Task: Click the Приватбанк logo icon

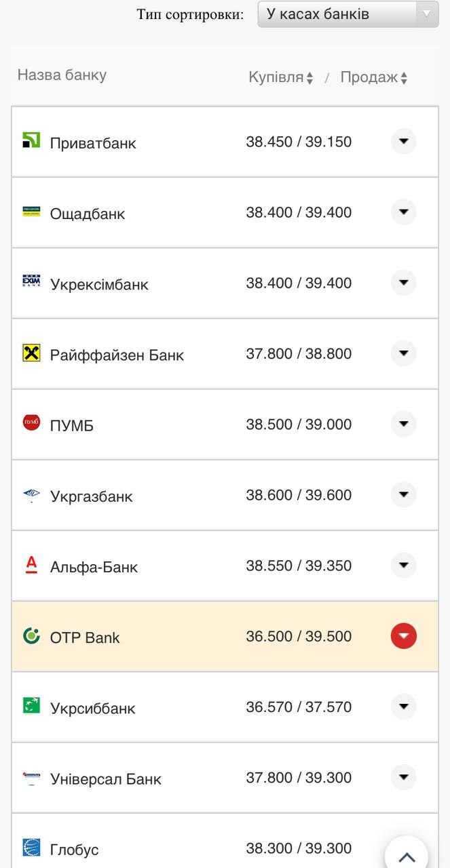Action: [31, 140]
